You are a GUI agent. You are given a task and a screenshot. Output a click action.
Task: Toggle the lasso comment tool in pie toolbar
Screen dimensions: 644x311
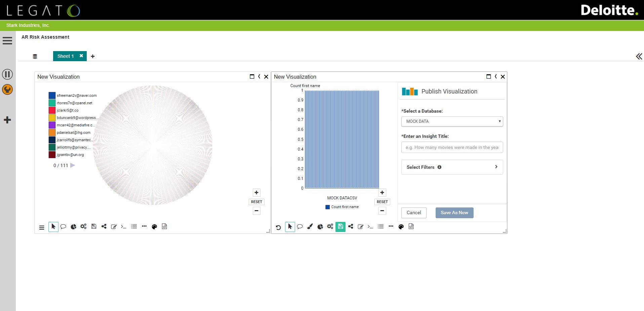click(x=63, y=227)
